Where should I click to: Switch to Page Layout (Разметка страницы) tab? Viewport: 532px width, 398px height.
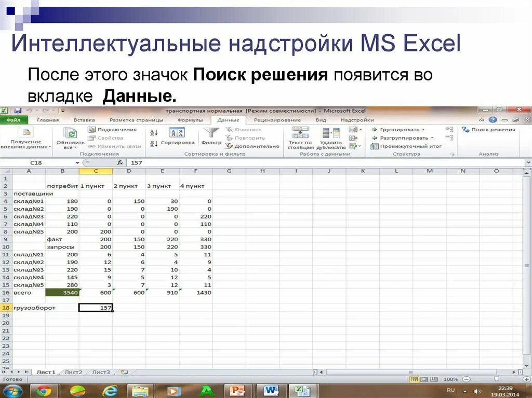[x=136, y=120]
